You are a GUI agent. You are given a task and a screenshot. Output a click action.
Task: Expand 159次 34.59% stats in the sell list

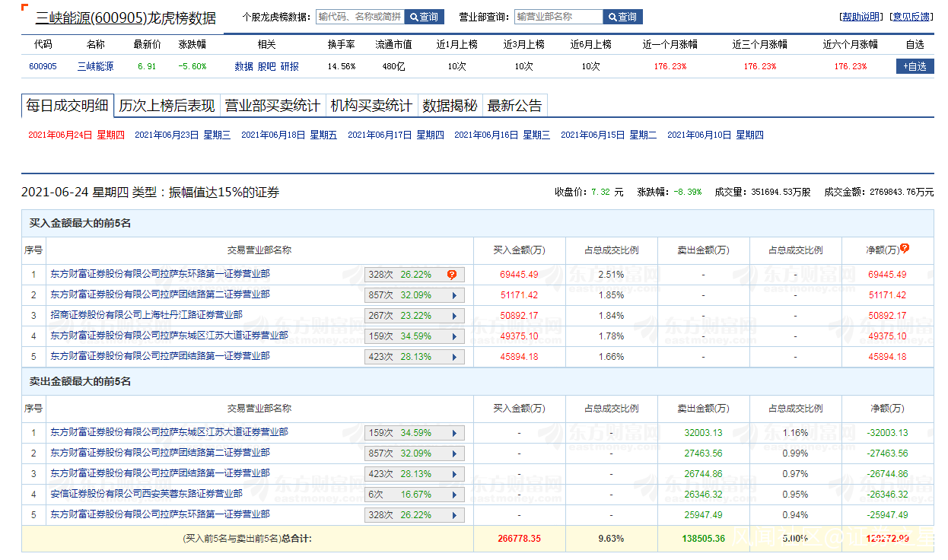455,433
